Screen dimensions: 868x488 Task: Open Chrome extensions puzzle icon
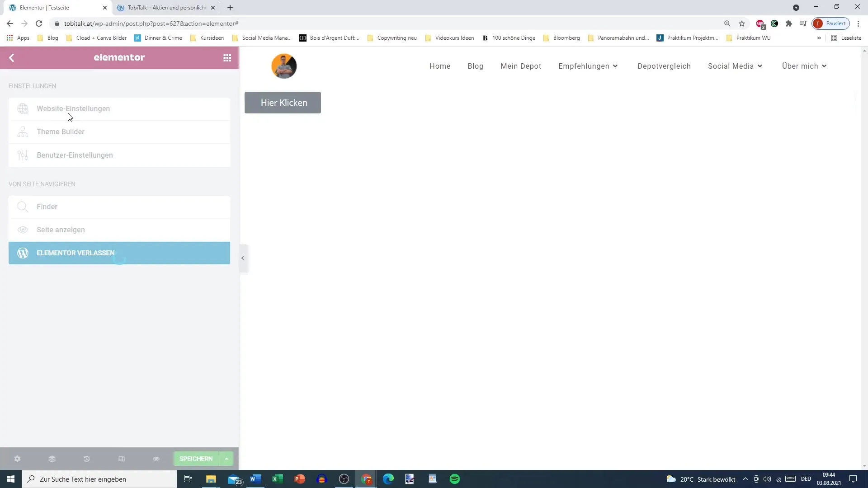coord(789,23)
